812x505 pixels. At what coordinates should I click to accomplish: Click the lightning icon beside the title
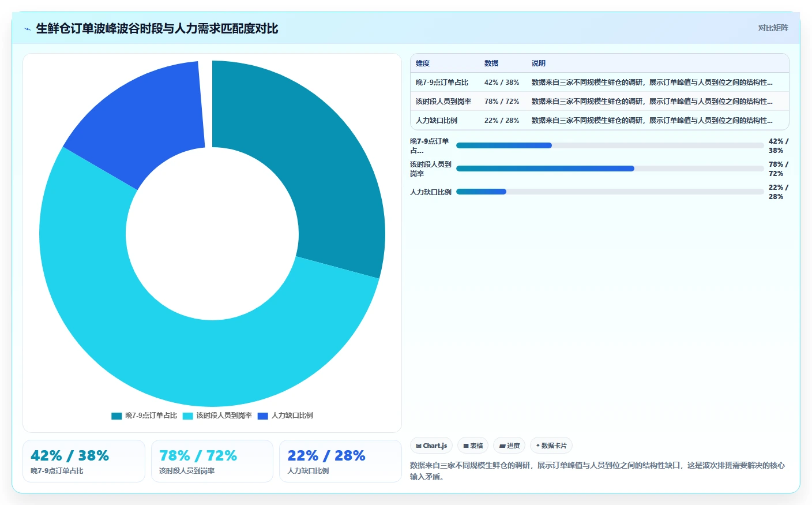point(27,29)
